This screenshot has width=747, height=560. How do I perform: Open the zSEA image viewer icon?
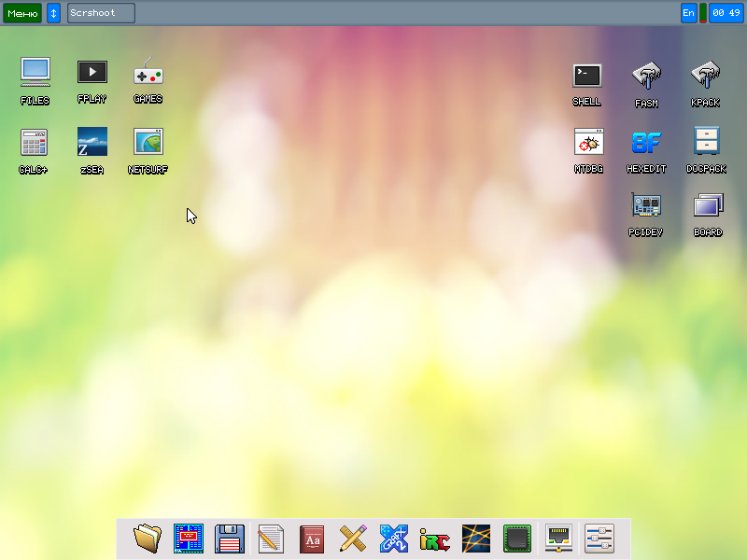92,142
